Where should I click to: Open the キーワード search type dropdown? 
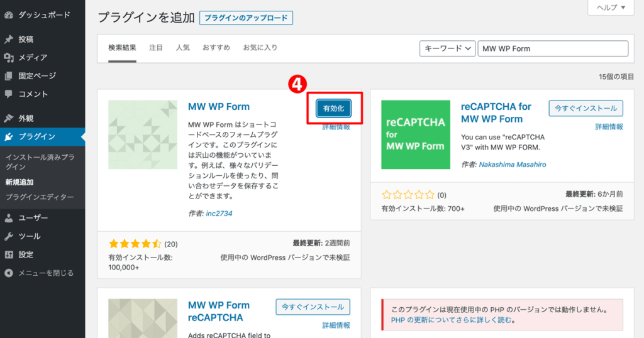click(447, 48)
